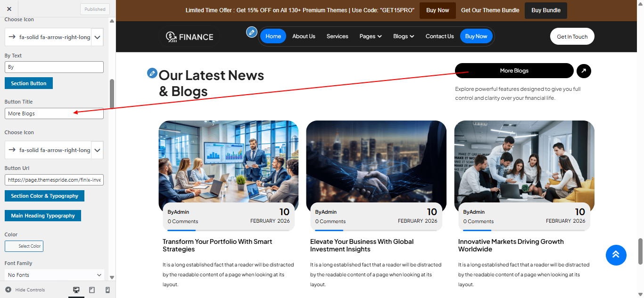Open the first Choose Icon dropdown arrow
Image resolution: width=644 pixels, height=298 pixels.
97,37
